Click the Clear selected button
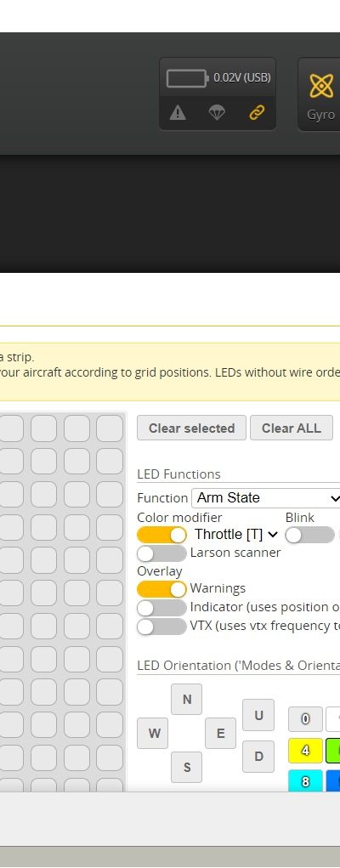 191,428
